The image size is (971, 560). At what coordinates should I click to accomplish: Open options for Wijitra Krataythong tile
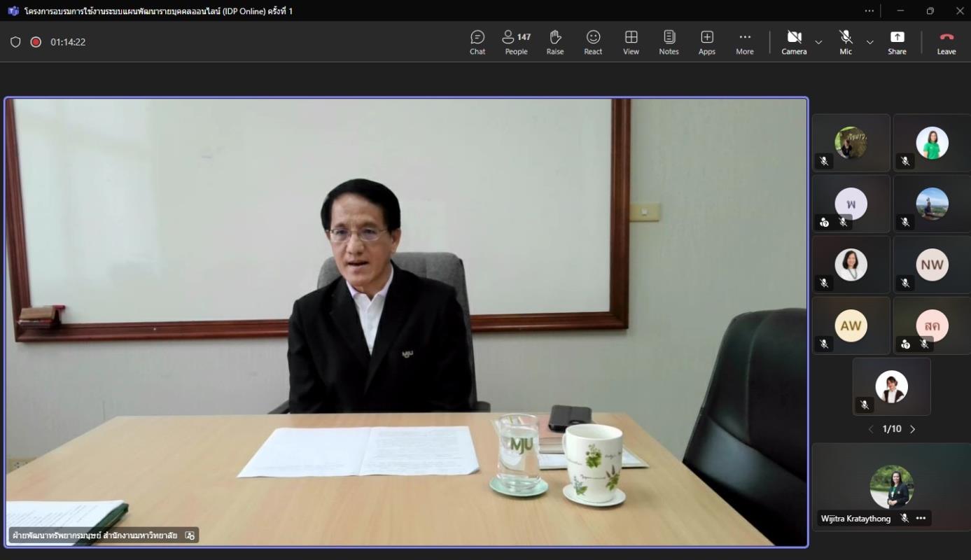tap(921, 519)
